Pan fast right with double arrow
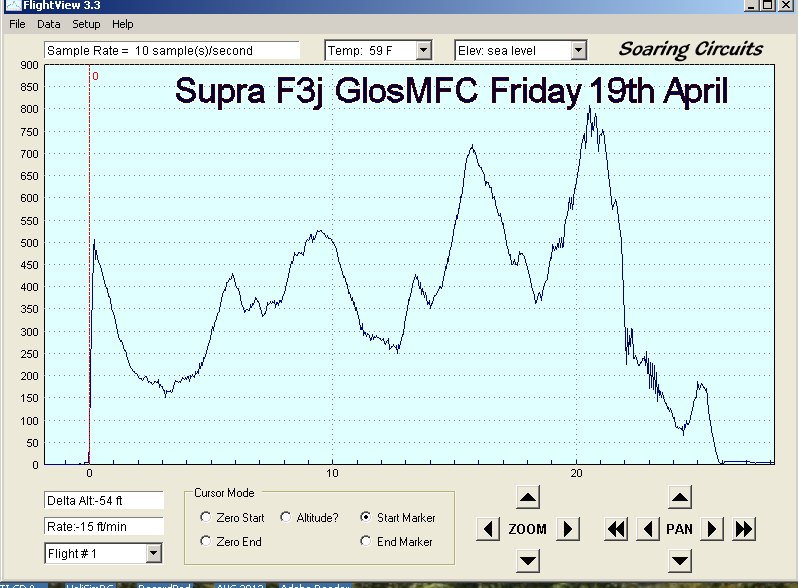Viewport: 798px width, 588px height. coord(744,529)
